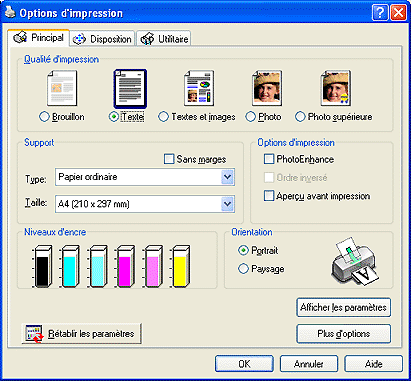Screen dimensions: 411x381
Task: Select the Brouillon quality document icon
Action: pos(62,88)
